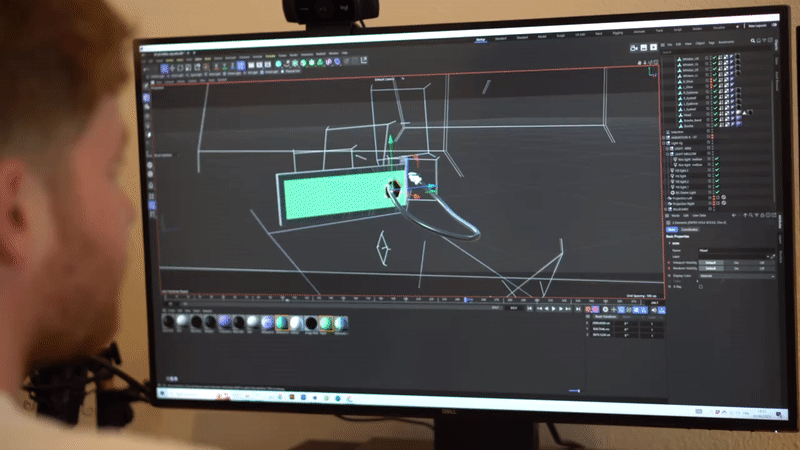The width and height of the screenshot is (800, 450).
Task: Set Viewport Visibility to On
Action: coord(736,263)
